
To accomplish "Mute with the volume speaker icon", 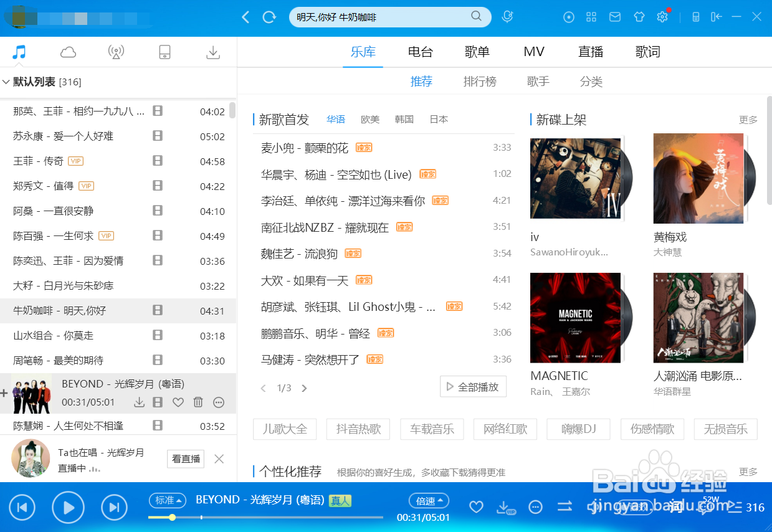I will [x=595, y=507].
